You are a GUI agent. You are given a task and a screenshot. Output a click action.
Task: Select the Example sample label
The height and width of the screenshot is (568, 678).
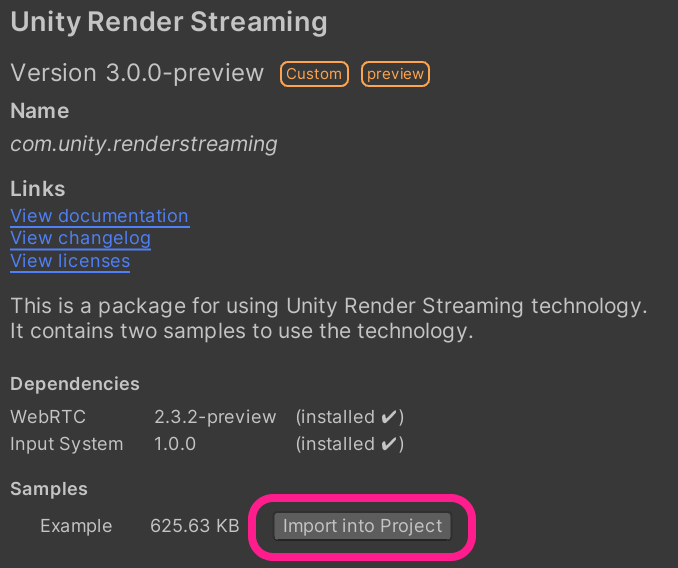(x=76, y=526)
